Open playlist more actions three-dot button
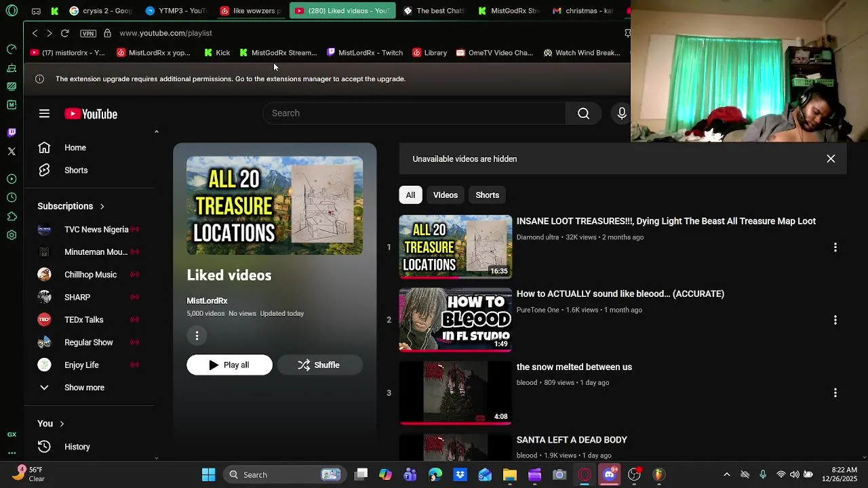 [x=197, y=335]
